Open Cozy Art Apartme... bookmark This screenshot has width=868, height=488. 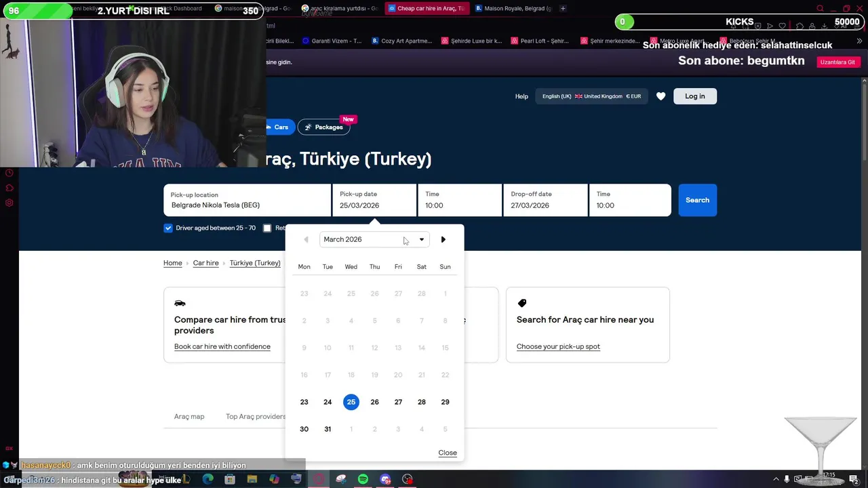(x=401, y=41)
